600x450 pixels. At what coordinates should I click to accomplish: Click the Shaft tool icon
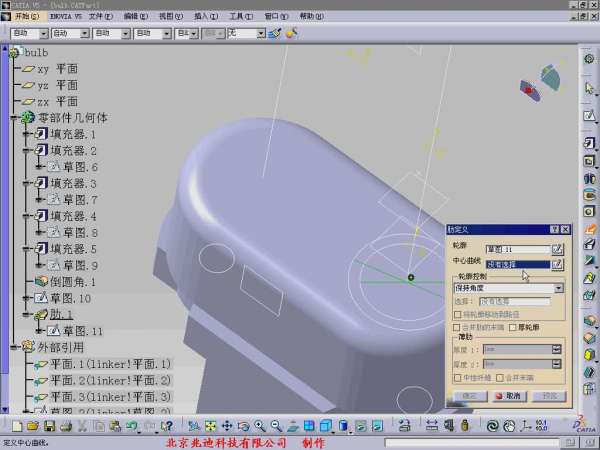[x=589, y=178]
